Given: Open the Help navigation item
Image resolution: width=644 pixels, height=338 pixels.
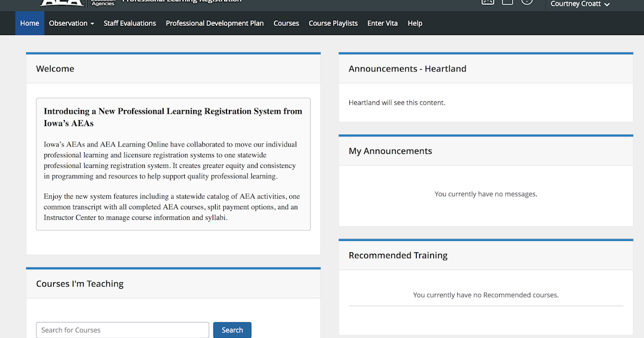Looking at the screenshot, I should (415, 23).
